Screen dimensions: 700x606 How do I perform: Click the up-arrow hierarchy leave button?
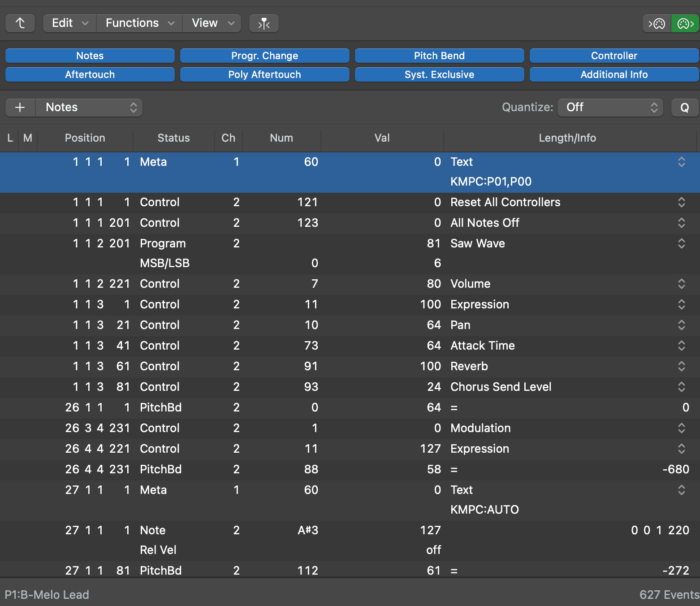(20, 23)
